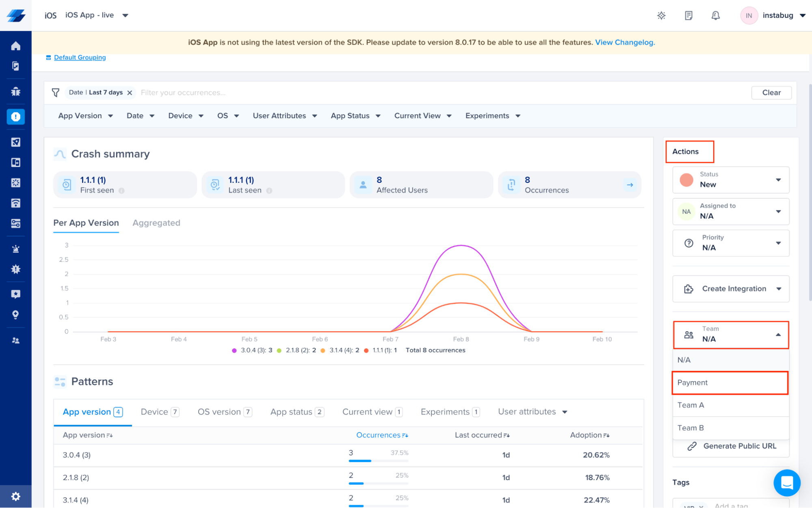Image resolution: width=812 pixels, height=508 pixels.
Task: Click the Occurrences arrow to view details
Action: point(630,185)
